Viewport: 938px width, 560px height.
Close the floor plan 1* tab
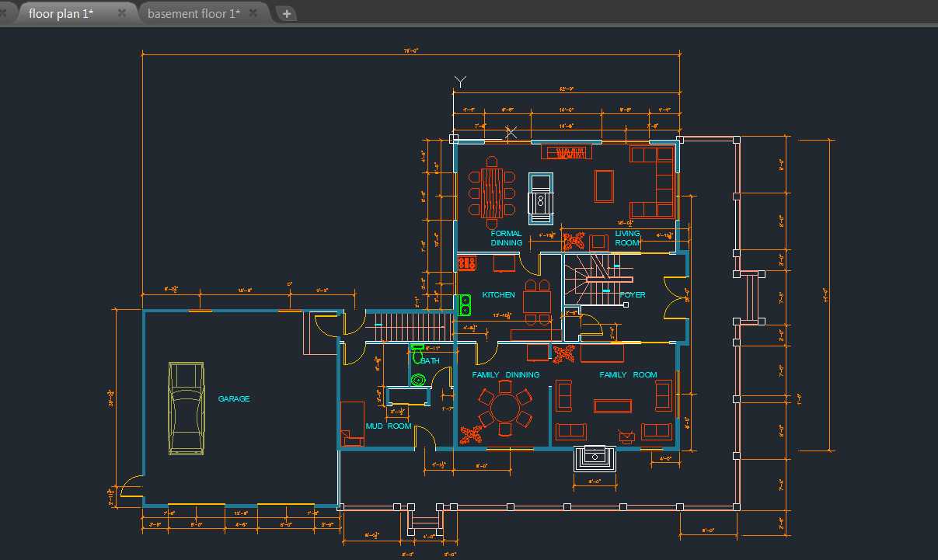point(122,13)
